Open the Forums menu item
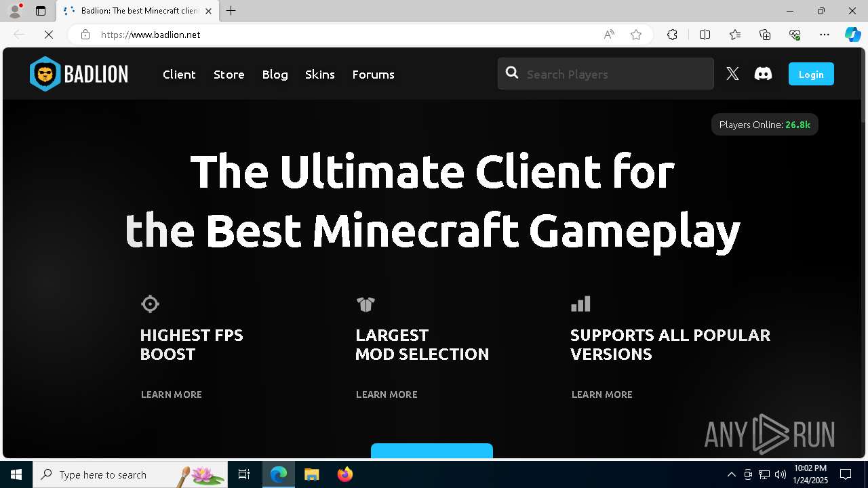 pyautogui.click(x=373, y=75)
